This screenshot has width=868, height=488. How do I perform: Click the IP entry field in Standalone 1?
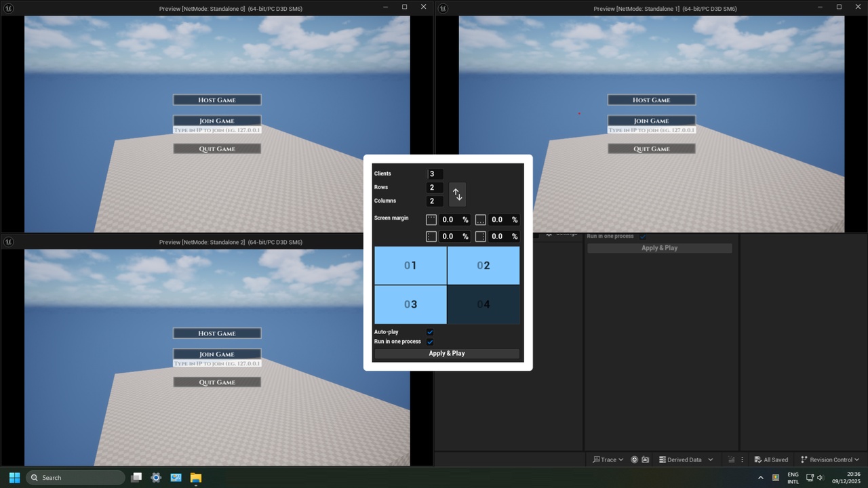652,130
